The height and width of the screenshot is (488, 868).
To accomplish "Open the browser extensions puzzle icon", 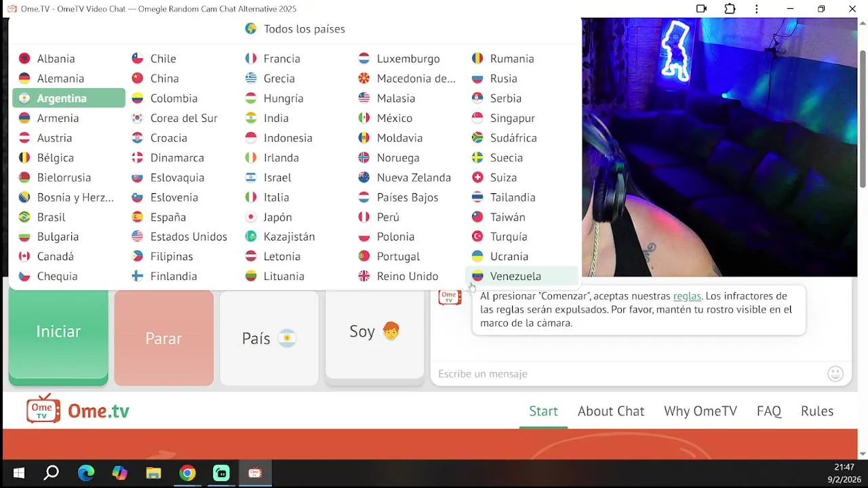I will pyautogui.click(x=730, y=9).
